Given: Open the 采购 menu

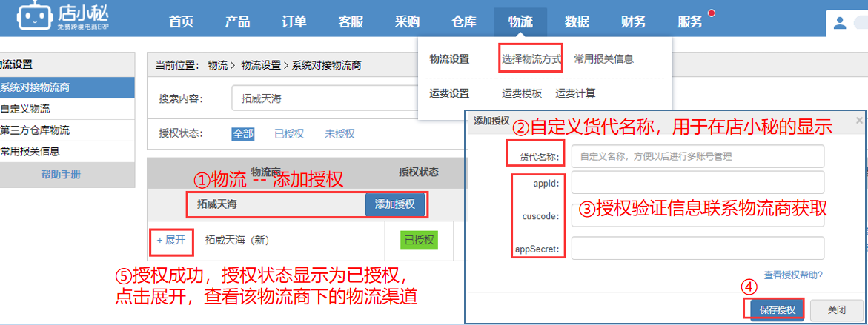Looking at the screenshot, I should tap(408, 22).
